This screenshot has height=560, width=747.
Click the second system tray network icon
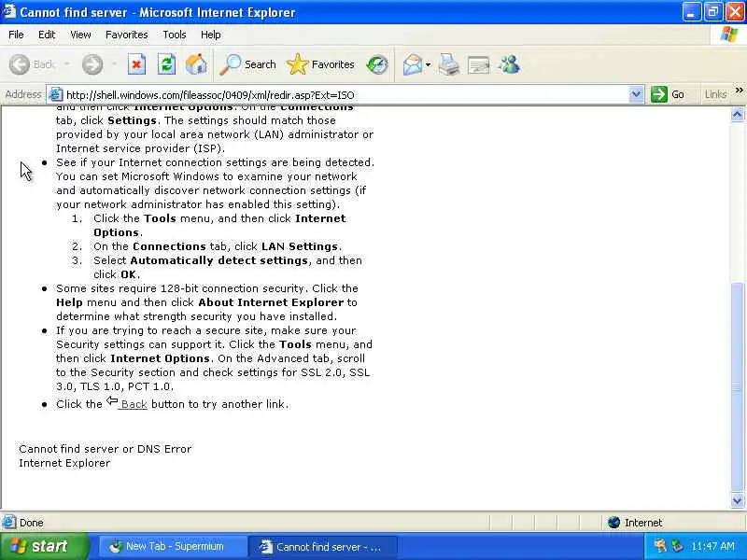677,546
